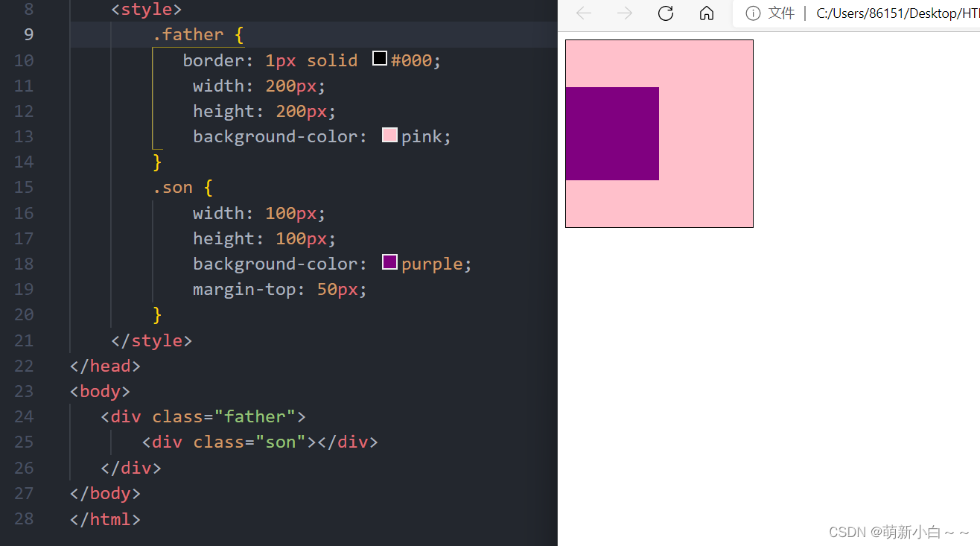
Task: Click the "#000" color value text
Action: [x=411, y=60]
